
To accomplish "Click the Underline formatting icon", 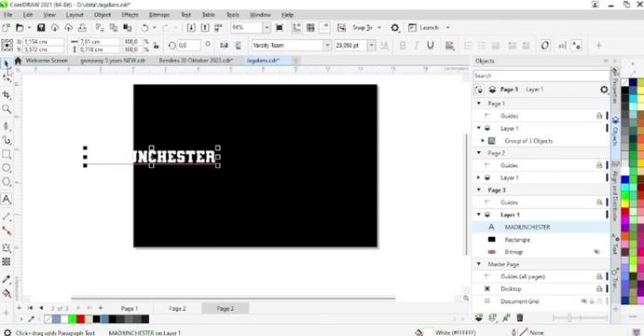I will click(x=430, y=45).
